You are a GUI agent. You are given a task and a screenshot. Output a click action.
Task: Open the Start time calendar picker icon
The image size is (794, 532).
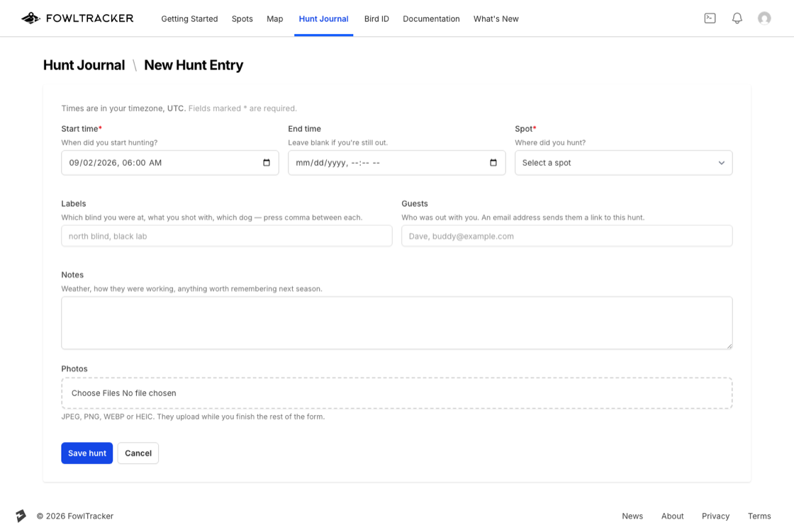tap(267, 162)
